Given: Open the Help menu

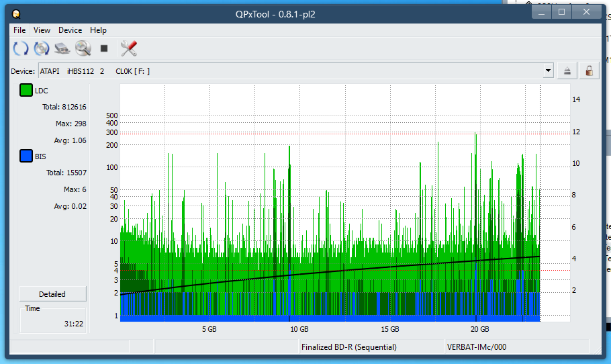Looking at the screenshot, I should [98, 30].
